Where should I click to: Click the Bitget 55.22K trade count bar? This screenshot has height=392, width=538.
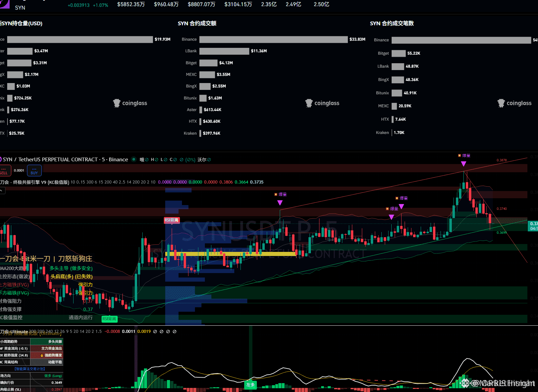(x=398, y=53)
